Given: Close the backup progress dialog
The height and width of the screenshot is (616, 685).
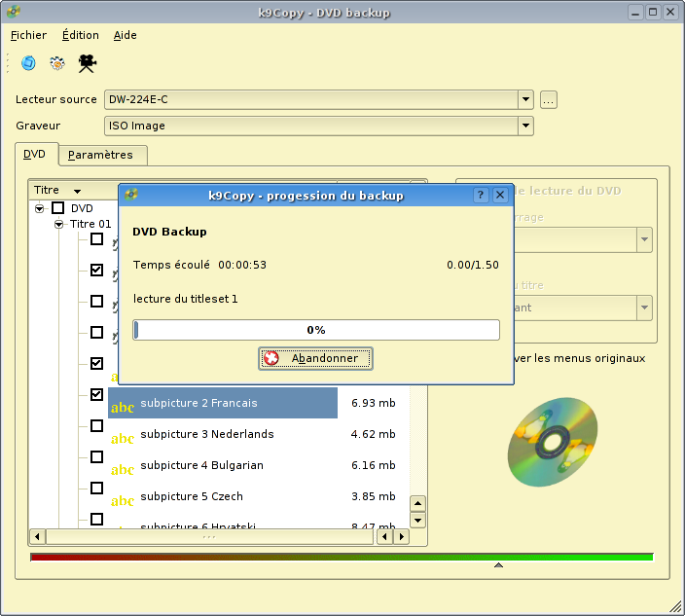Looking at the screenshot, I should pyautogui.click(x=500, y=195).
